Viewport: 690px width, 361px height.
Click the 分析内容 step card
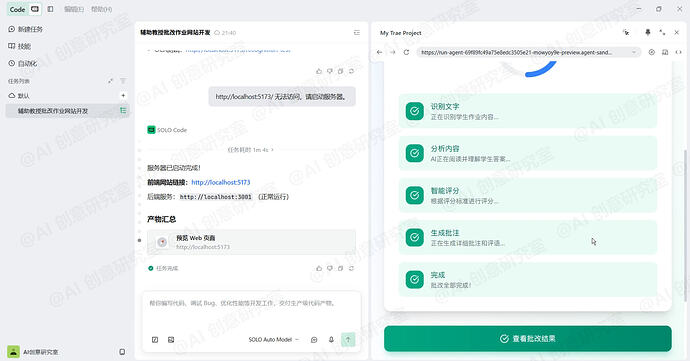528,153
